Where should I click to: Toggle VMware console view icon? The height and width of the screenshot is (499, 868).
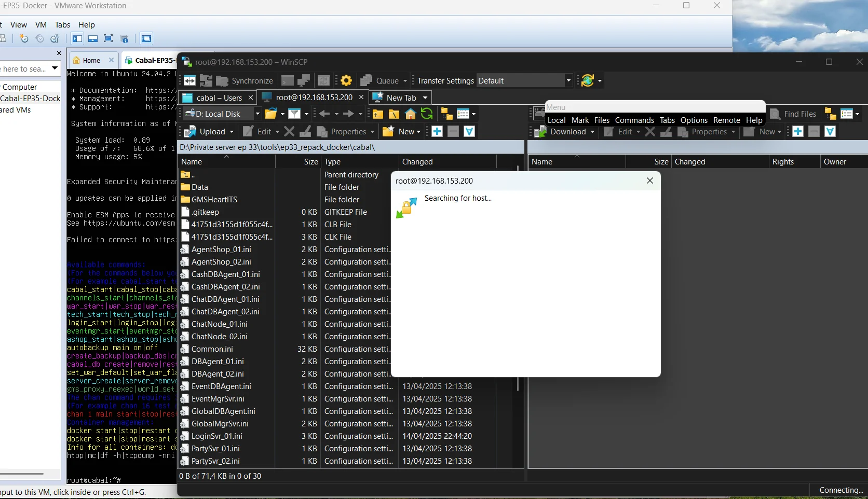[x=146, y=38]
